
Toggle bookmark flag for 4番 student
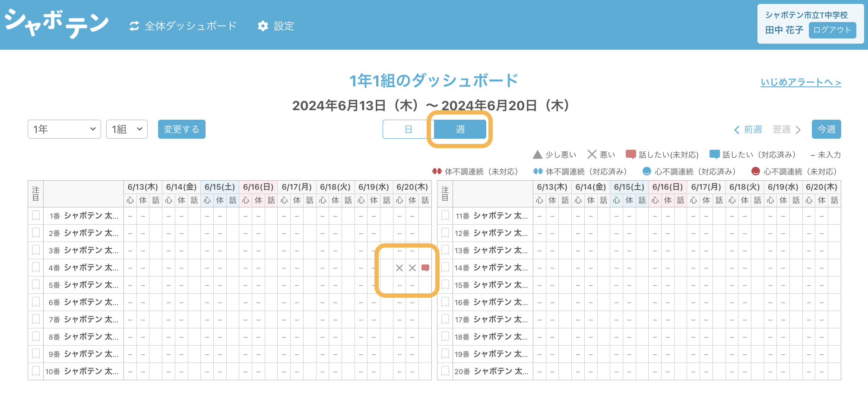(36, 267)
